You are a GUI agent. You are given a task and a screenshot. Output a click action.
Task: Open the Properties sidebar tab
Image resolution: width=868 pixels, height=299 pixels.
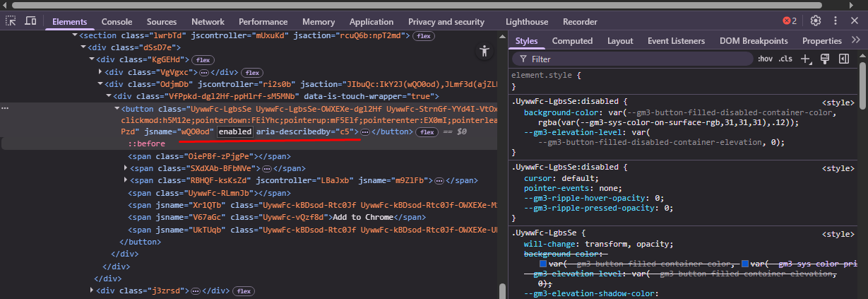(822, 41)
